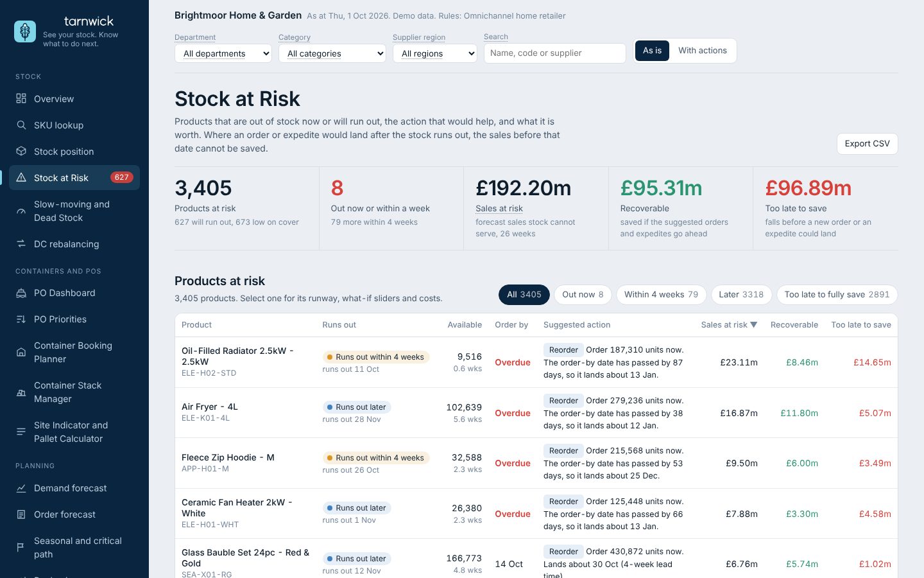Click the PO Priorities sort icon
The width and height of the screenshot is (924, 578).
(x=21, y=319)
